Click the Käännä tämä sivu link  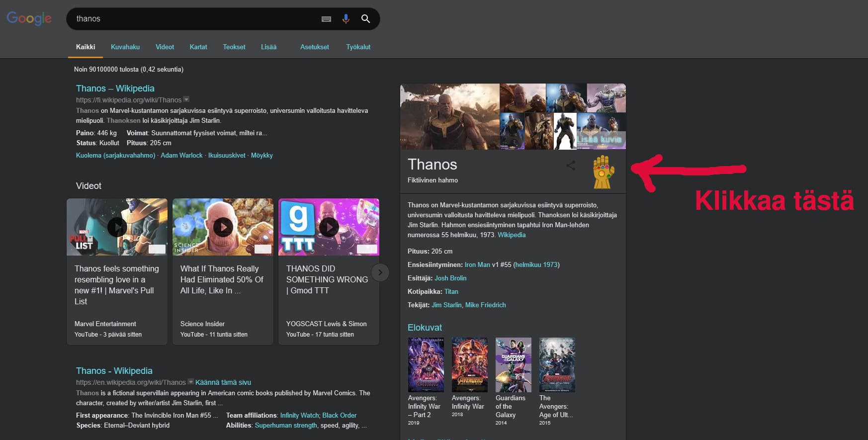click(223, 382)
